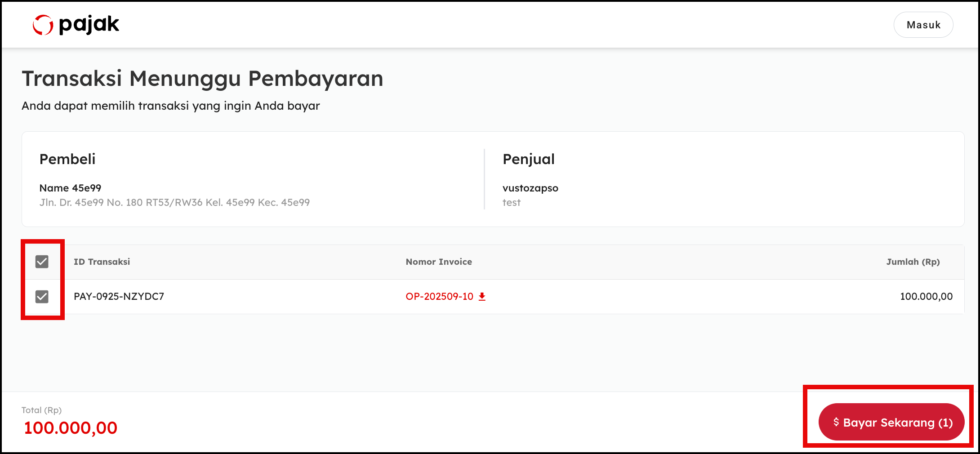Click the red total 100.000,00

pos(71,428)
